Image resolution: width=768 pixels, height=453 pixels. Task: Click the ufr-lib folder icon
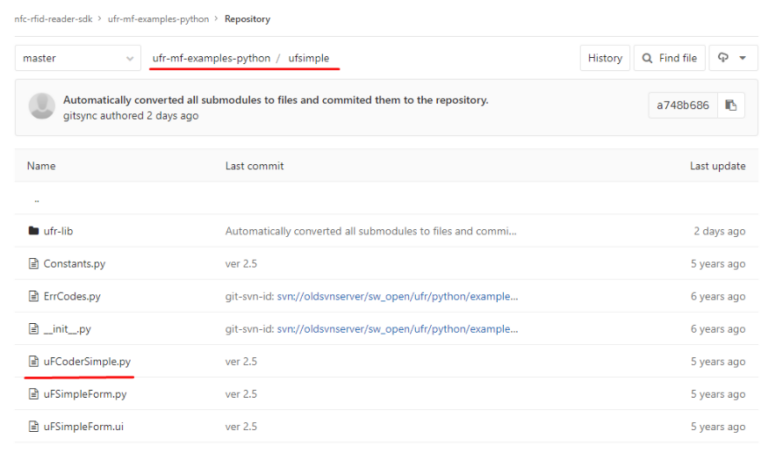tap(33, 231)
